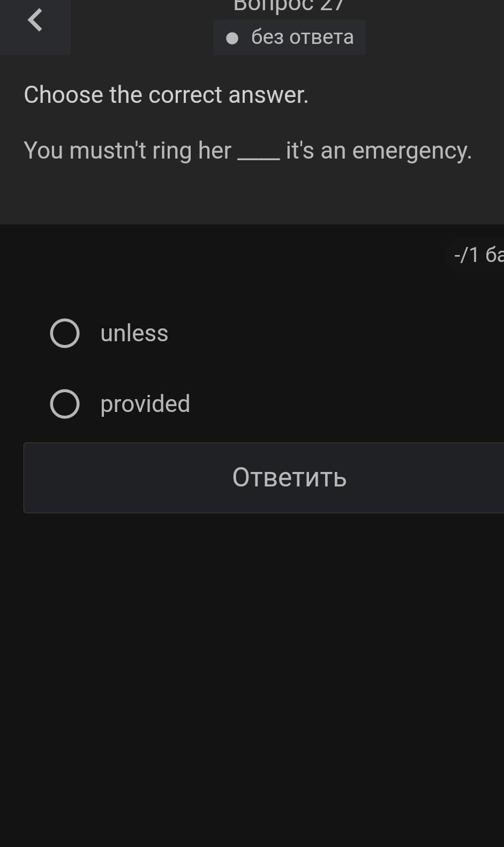The height and width of the screenshot is (847, 504).
Task: Select the "unless" radio button
Action: (65, 333)
